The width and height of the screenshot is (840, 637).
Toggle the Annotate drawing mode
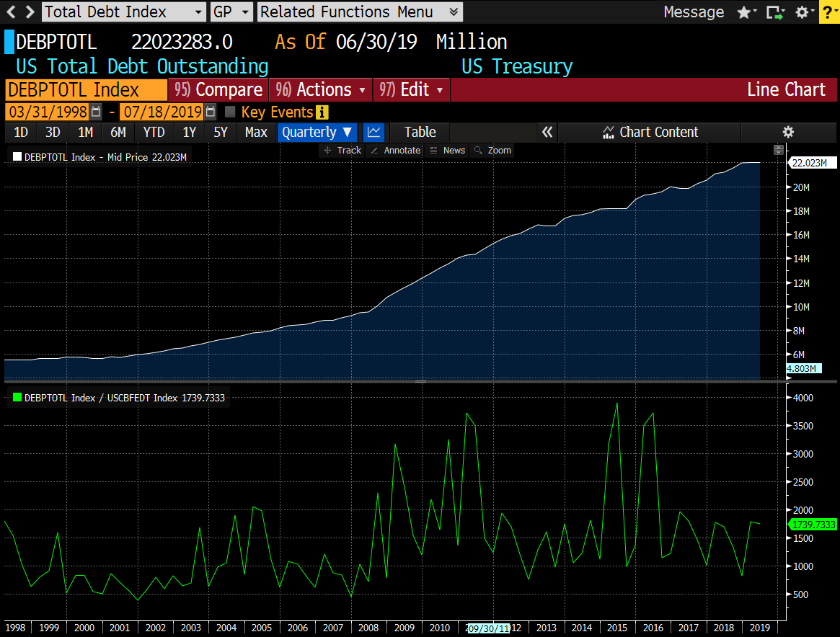(x=395, y=150)
